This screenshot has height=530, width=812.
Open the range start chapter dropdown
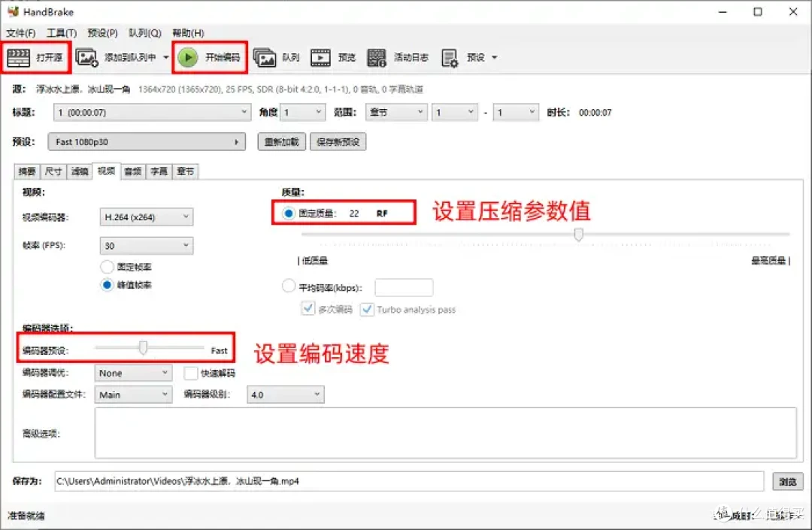455,112
